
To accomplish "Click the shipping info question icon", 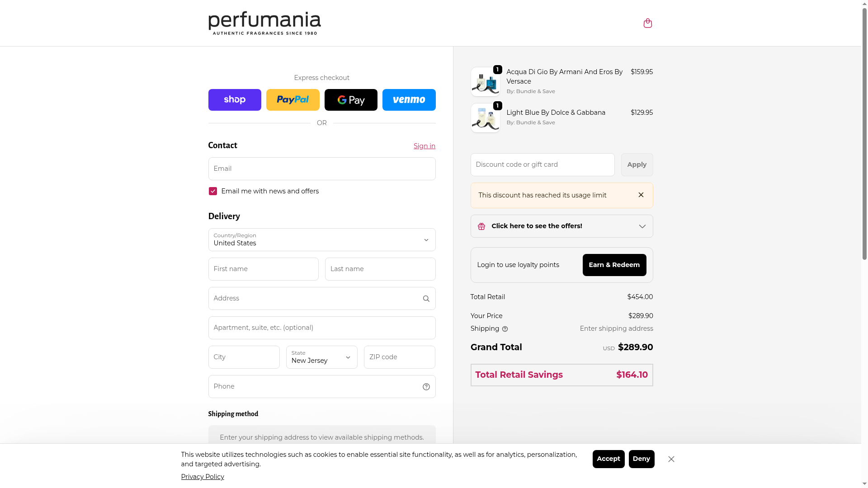I will pos(505,329).
